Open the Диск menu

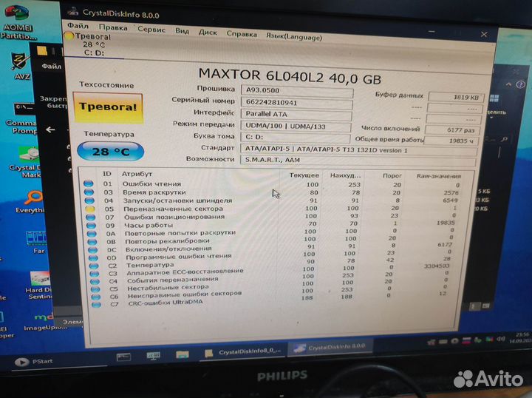208,33
